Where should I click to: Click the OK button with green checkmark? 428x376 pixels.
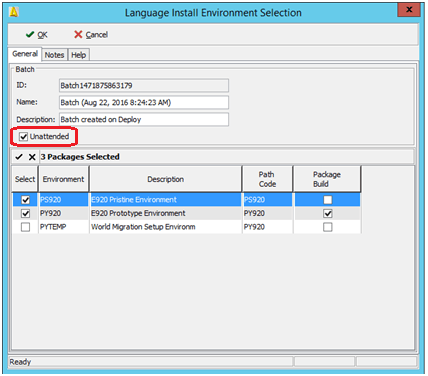pyautogui.click(x=37, y=35)
